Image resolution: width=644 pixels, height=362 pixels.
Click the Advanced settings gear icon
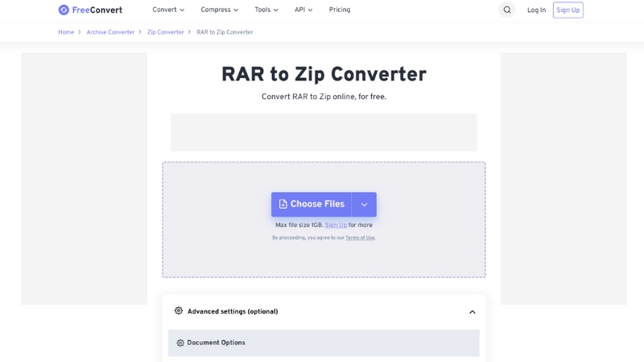point(179,311)
